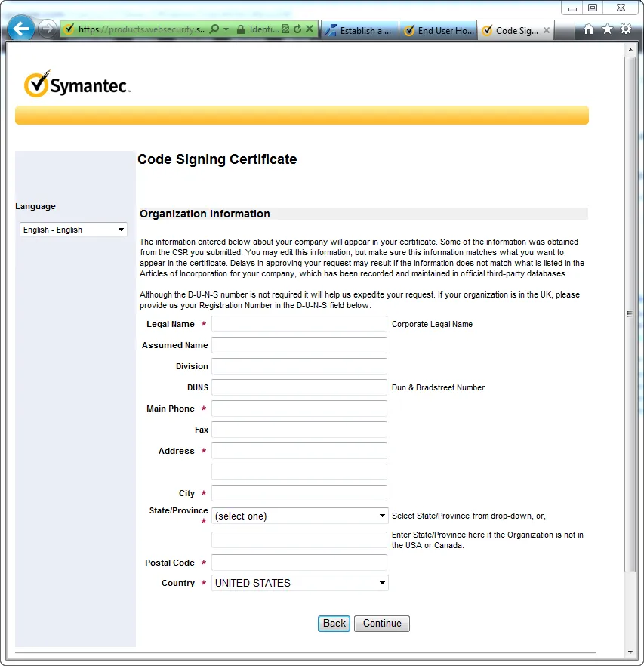The image size is (644, 666).
Task: Click the Home icon
Action: pos(588,29)
